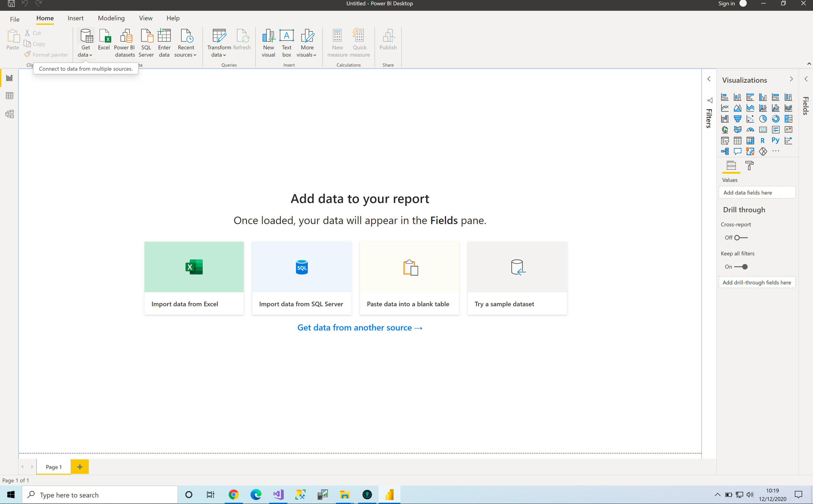The height and width of the screenshot is (504, 813).
Task: Open the Help ribbon tab
Action: click(x=173, y=18)
